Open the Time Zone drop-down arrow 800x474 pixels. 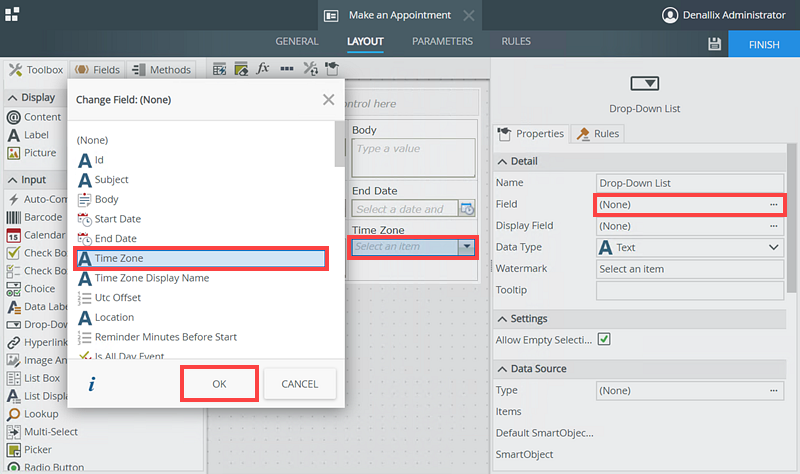(466, 247)
